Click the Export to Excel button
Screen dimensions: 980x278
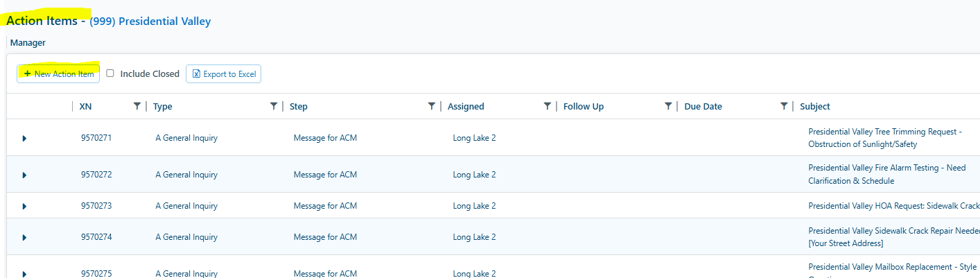click(x=223, y=73)
